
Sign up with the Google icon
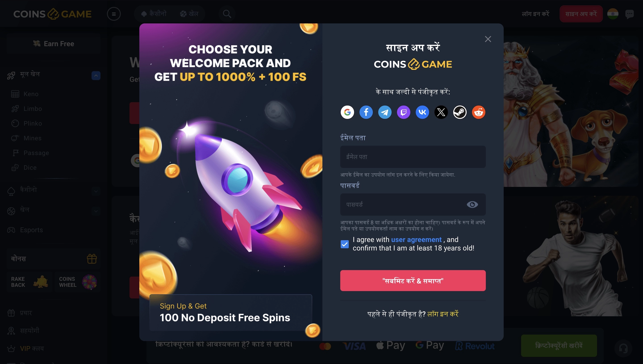tap(347, 112)
